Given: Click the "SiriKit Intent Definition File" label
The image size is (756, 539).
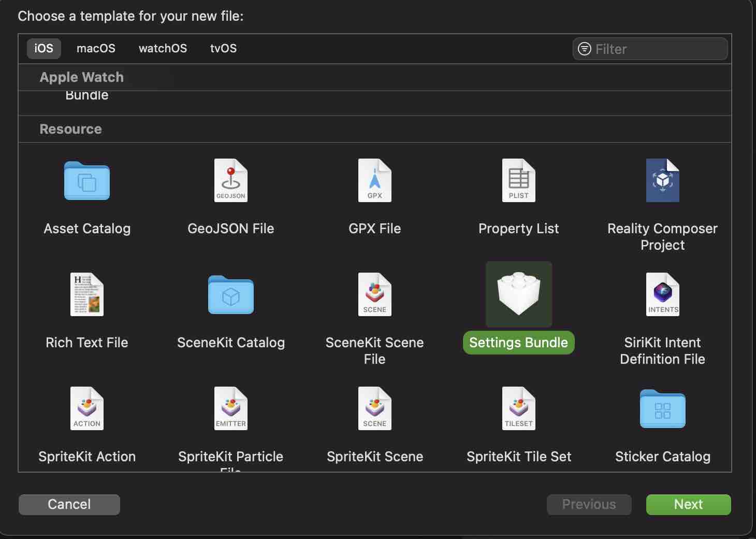Looking at the screenshot, I should pos(663,351).
